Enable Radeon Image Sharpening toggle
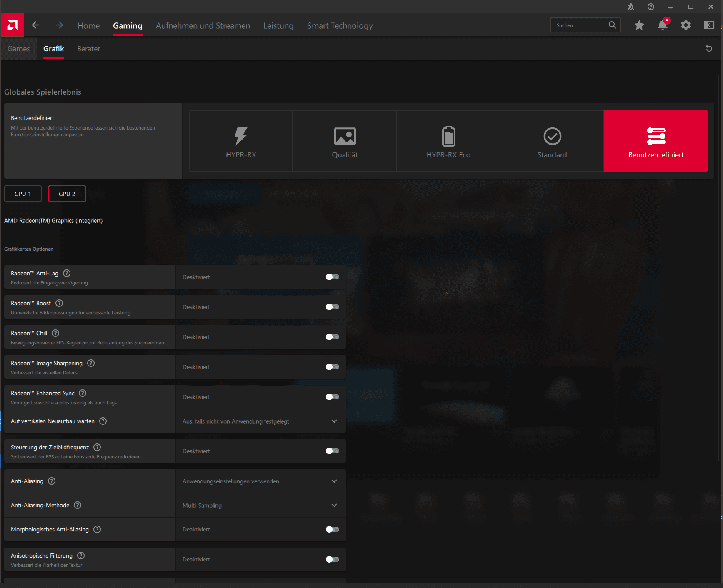723x588 pixels. tap(333, 367)
